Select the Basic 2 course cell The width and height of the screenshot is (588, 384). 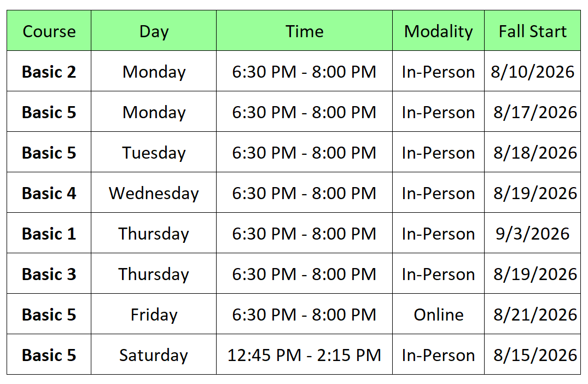[49, 71]
